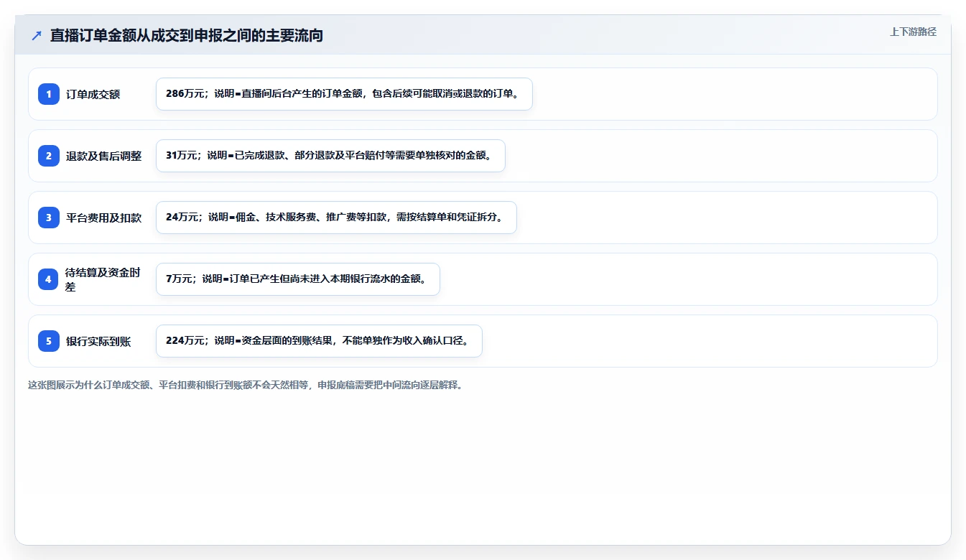
Task: Select the 订单成交额 step label
Action: pos(93,94)
